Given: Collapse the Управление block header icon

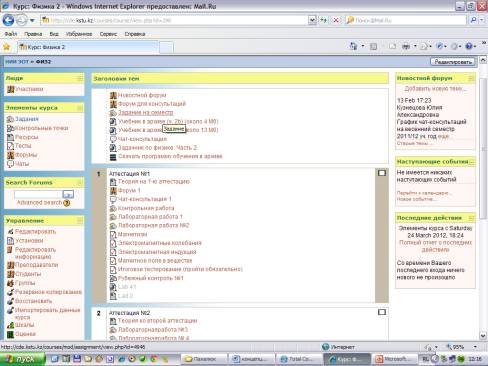Looking at the screenshot, I should (x=80, y=221).
